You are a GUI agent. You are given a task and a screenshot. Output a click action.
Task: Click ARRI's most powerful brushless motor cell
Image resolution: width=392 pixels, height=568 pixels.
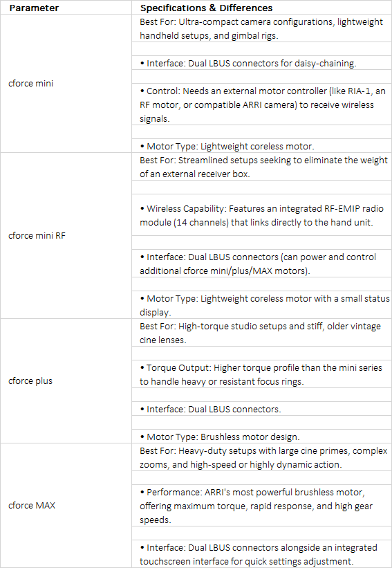coord(262,506)
